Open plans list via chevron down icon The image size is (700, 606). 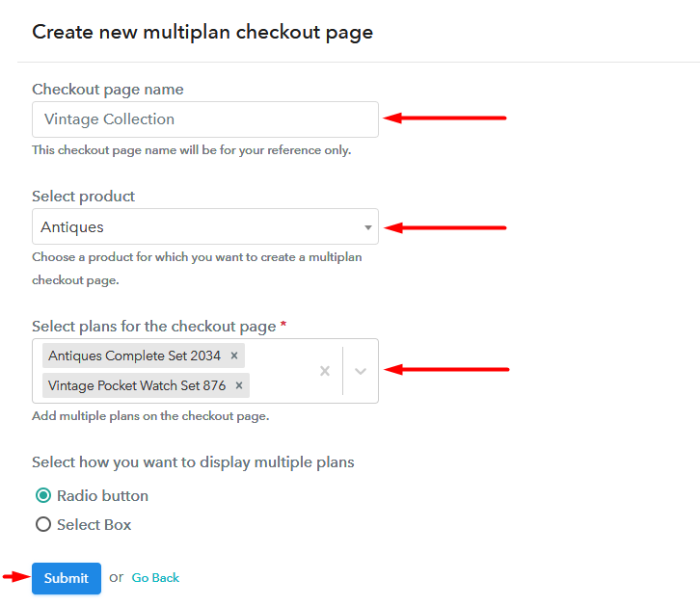pos(361,371)
